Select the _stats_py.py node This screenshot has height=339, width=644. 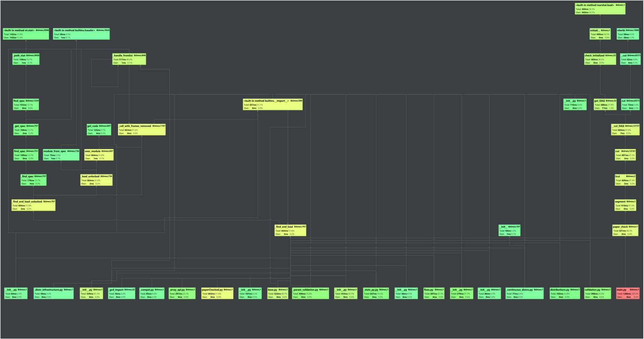pos(376,293)
